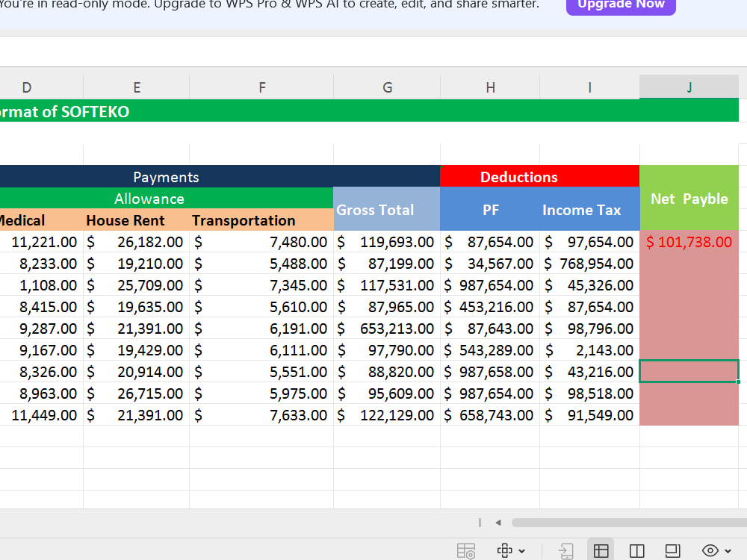Viewport: 747px width, 560px height.
Task: Select PF cell 543,289.00
Action: click(x=490, y=350)
